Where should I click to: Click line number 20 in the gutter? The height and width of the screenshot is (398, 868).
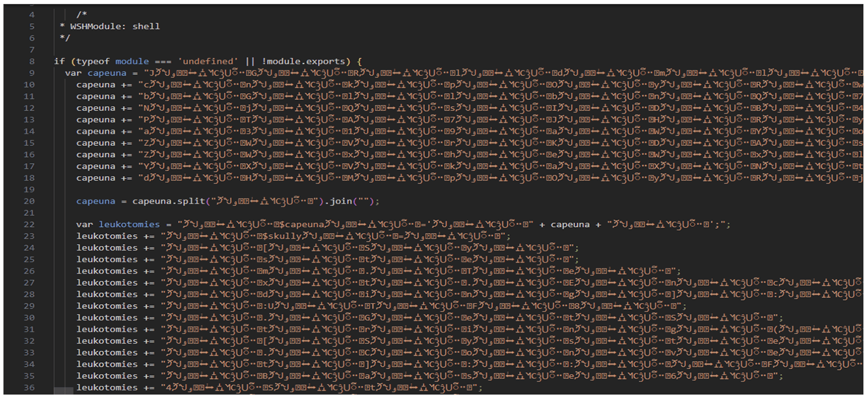(x=29, y=201)
